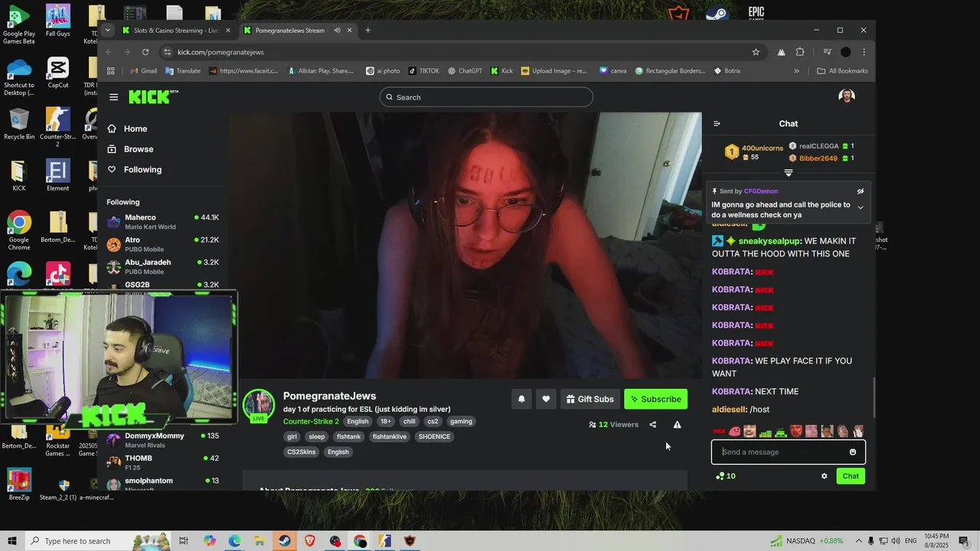980x551 pixels.
Task: Unpin the pinned message by CFGDemon
Action: pos(861,191)
